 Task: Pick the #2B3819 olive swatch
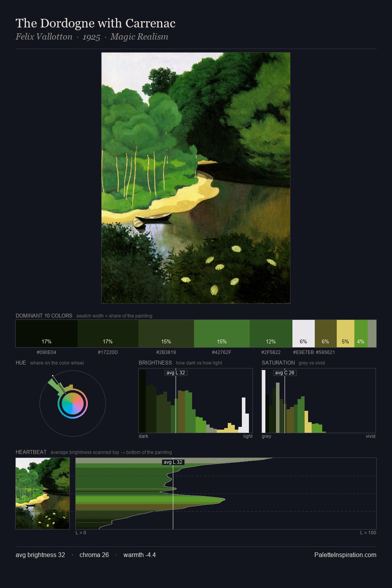[x=166, y=334]
